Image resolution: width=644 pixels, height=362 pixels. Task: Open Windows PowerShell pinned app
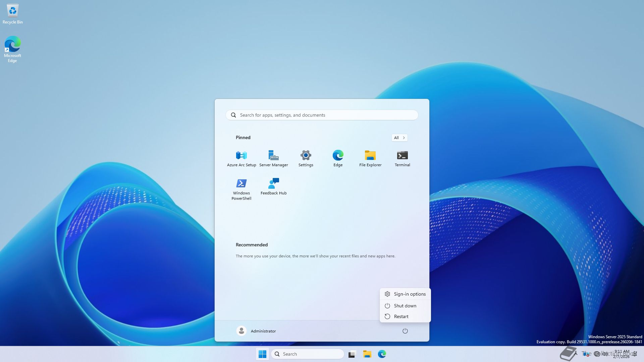241,189
